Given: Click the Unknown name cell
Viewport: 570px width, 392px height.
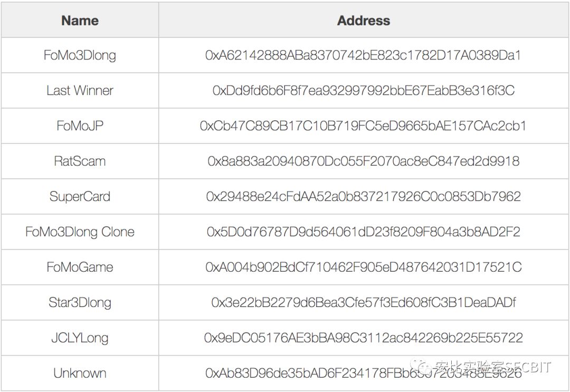Looking at the screenshot, I should 80,373.
